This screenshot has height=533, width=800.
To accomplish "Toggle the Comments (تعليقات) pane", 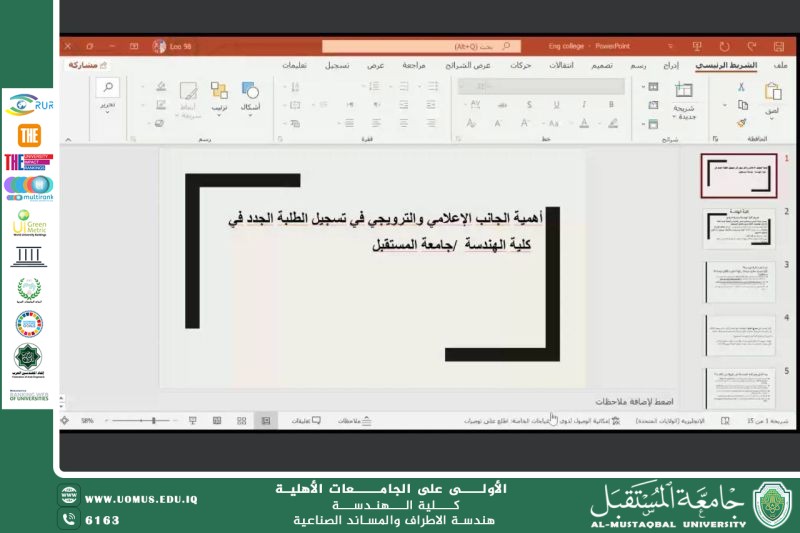I will [x=306, y=421].
